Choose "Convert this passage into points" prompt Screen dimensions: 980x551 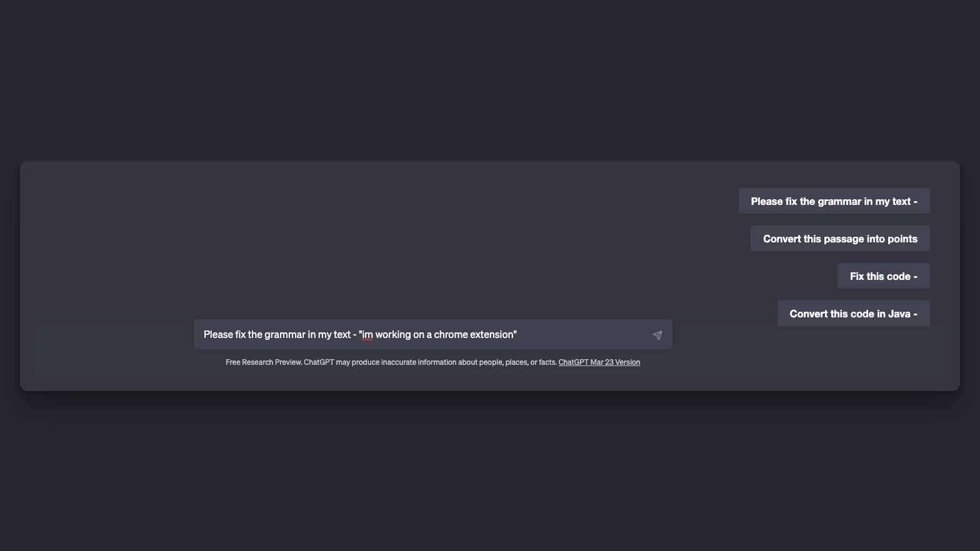coord(839,239)
